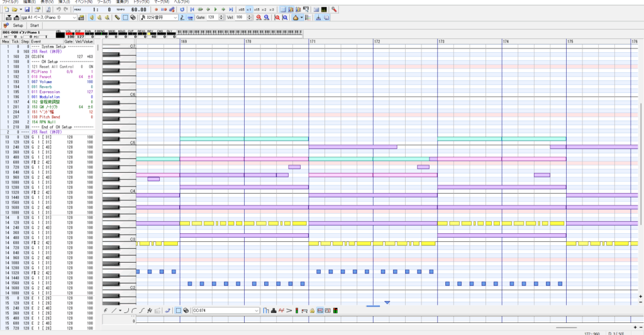Select the eraser in controller toolbar
Screen dimensions: 644x335
pos(186,310)
